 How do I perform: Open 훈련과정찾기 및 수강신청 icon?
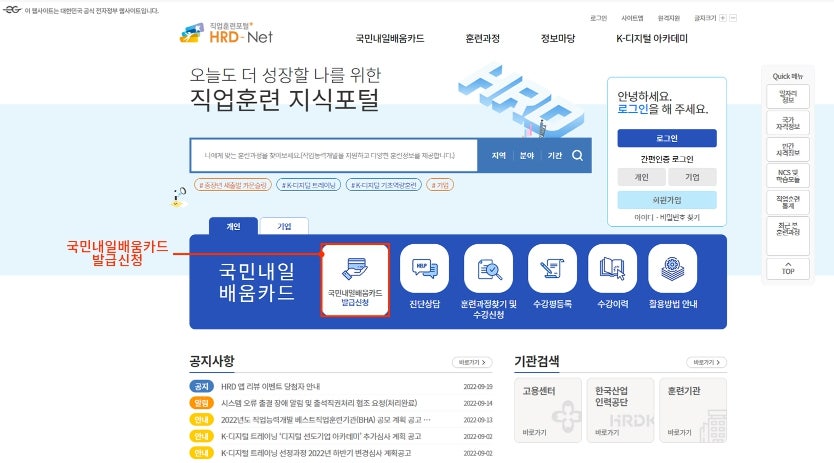click(488, 269)
